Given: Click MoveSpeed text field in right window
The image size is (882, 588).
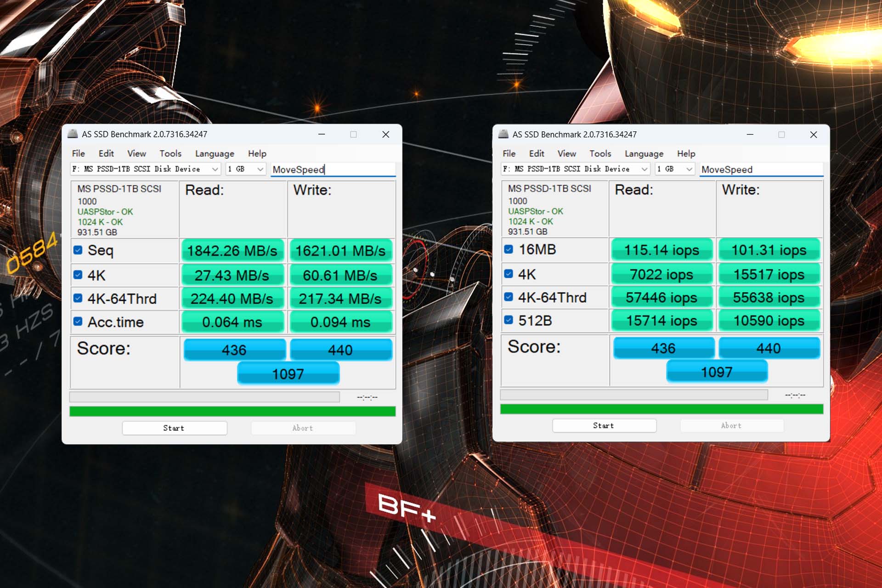Looking at the screenshot, I should (761, 170).
